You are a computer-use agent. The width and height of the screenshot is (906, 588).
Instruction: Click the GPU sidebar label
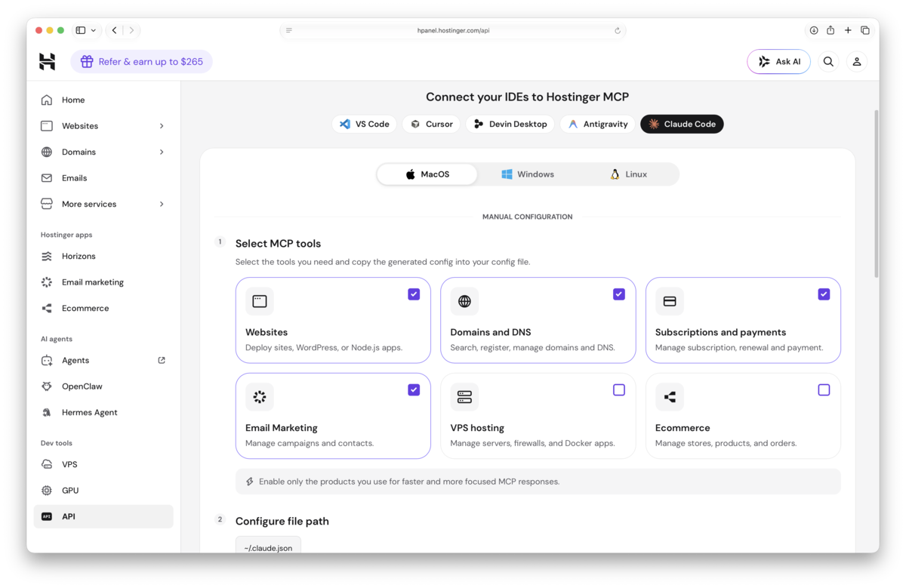click(70, 491)
